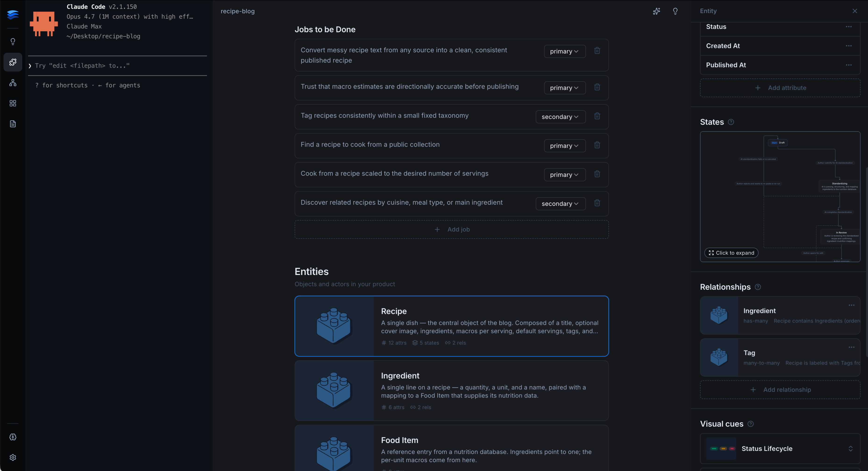Screen dimensions: 868x471
Task: Open more options for Ingredient relationship
Action: coord(851,305)
